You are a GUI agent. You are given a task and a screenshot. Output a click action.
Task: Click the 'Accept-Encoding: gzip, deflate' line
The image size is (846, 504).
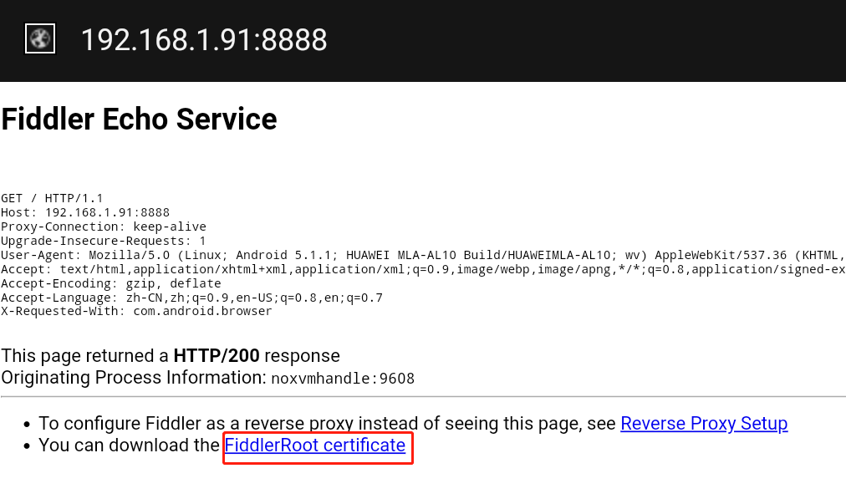[x=111, y=283]
